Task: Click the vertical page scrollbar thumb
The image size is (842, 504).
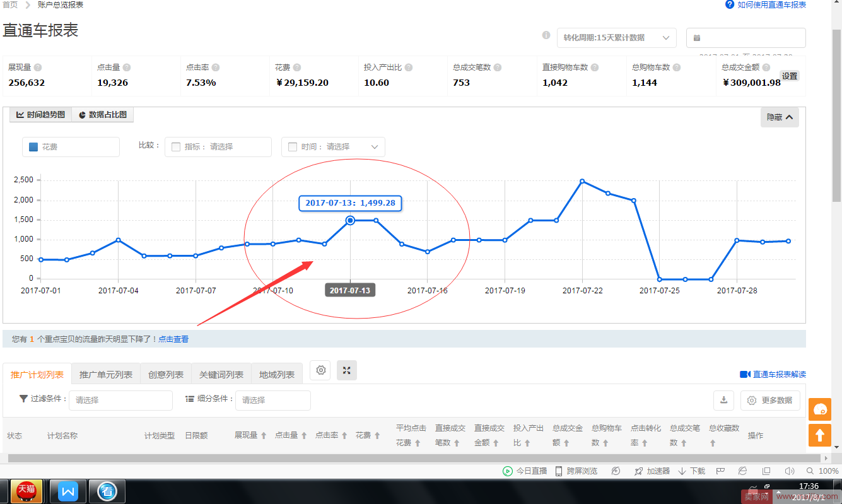Action: coord(836,115)
